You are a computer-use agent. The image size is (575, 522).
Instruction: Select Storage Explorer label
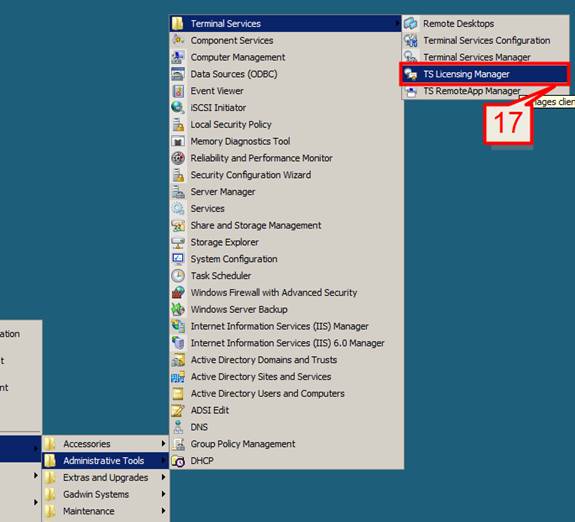click(224, 242)
